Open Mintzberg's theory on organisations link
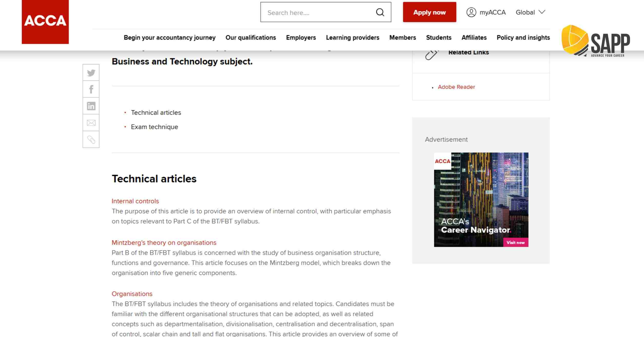644x337 pixels. pyautogui.click(x=164, y=243)
